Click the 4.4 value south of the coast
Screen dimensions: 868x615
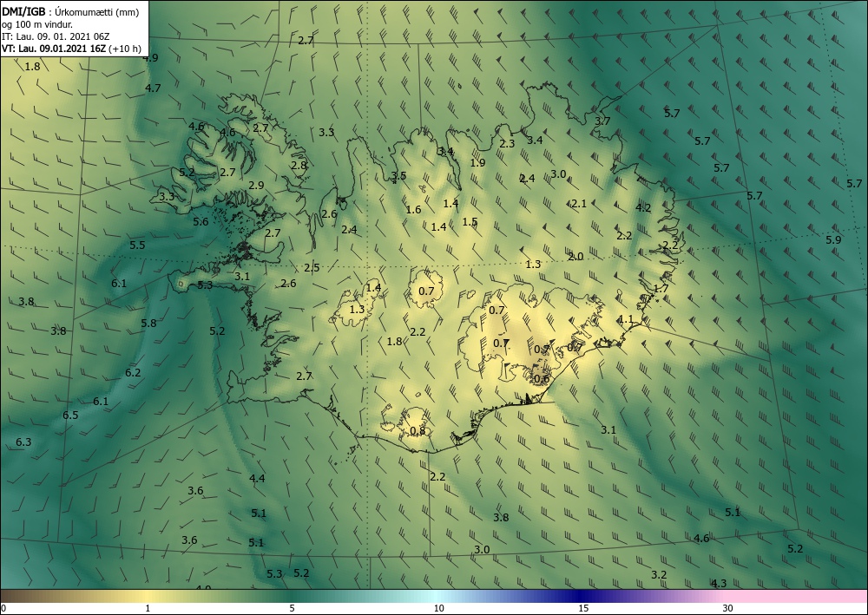pos(258,479)
